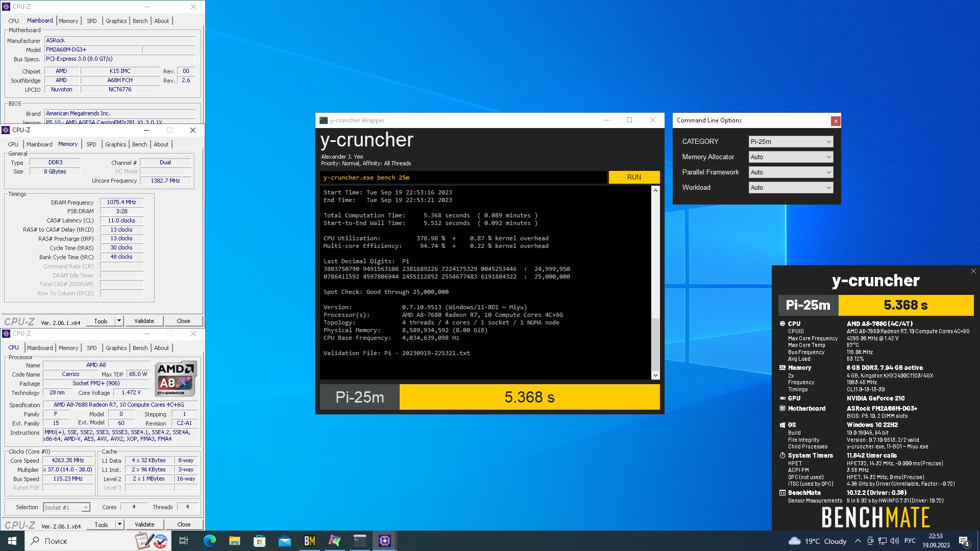Open the CPU tab in Memory CPU-Z window
Screen dimensions: 980x551
[x=13, y=144]
